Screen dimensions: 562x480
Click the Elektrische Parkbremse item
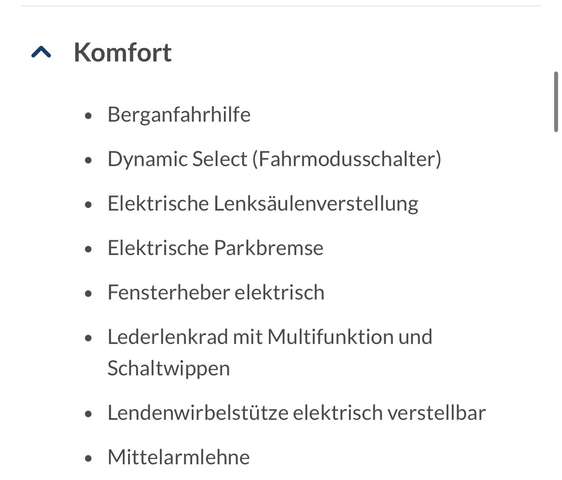tap(215, 248)
